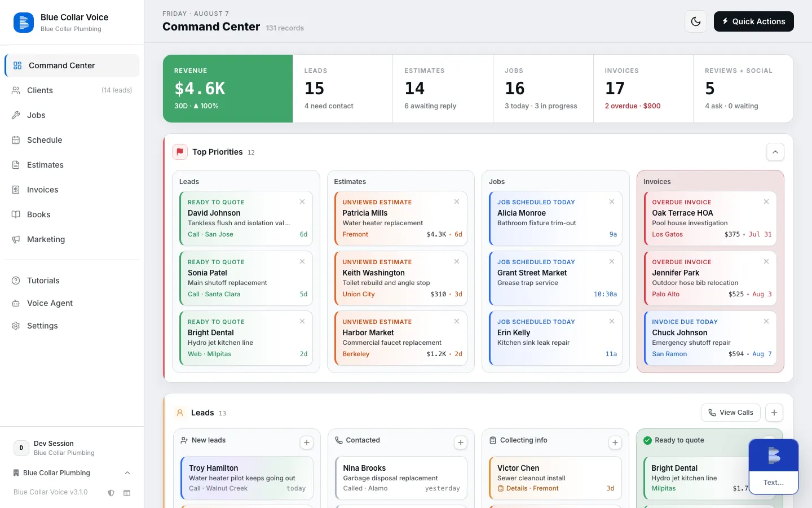The image size is (812, 508).
Task: Click the Leads 15 summary card
Action: [x=343, y=89]
